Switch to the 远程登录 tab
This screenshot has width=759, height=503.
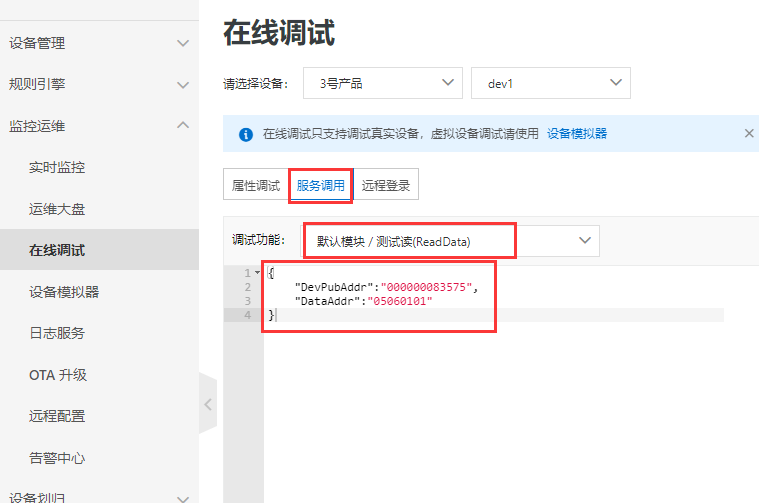click(x=386, y=185)
